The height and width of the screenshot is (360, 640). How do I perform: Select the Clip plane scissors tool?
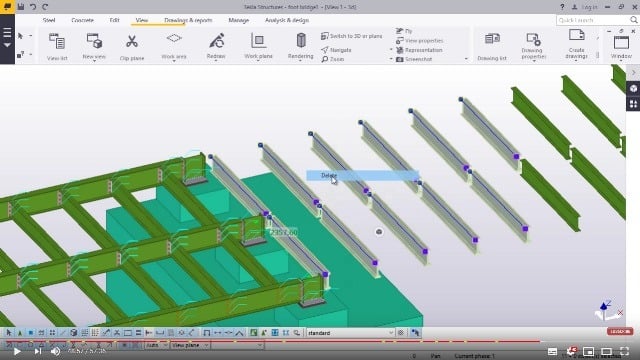(x=131, y=41)
